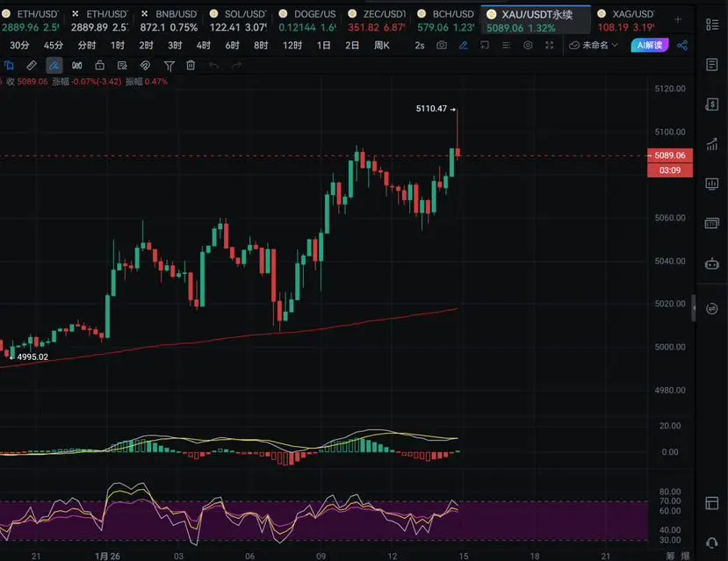The height and width of the screenshot is (561, 728).
Task: Click the AI解读 button
Action: pos(650,45)
